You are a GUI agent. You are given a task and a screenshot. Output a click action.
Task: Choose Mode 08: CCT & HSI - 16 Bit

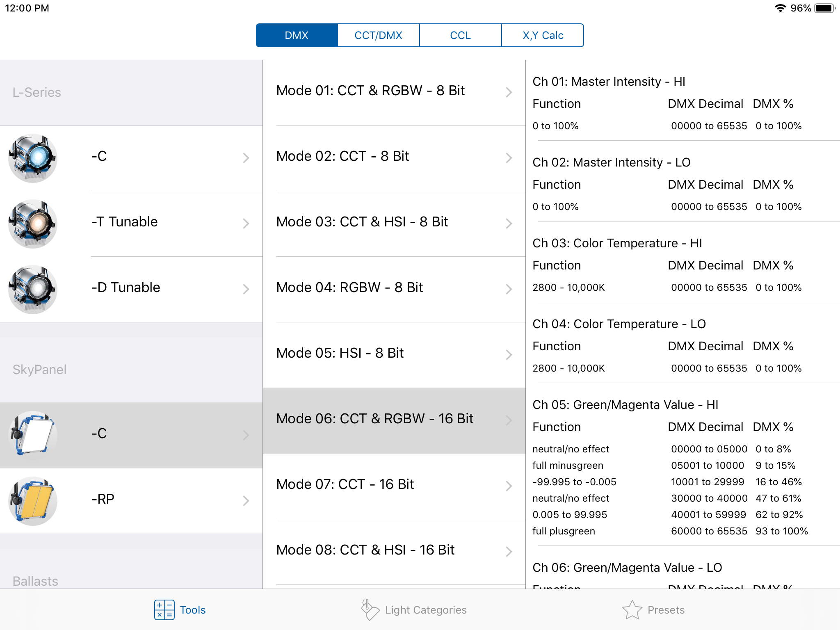365,550
